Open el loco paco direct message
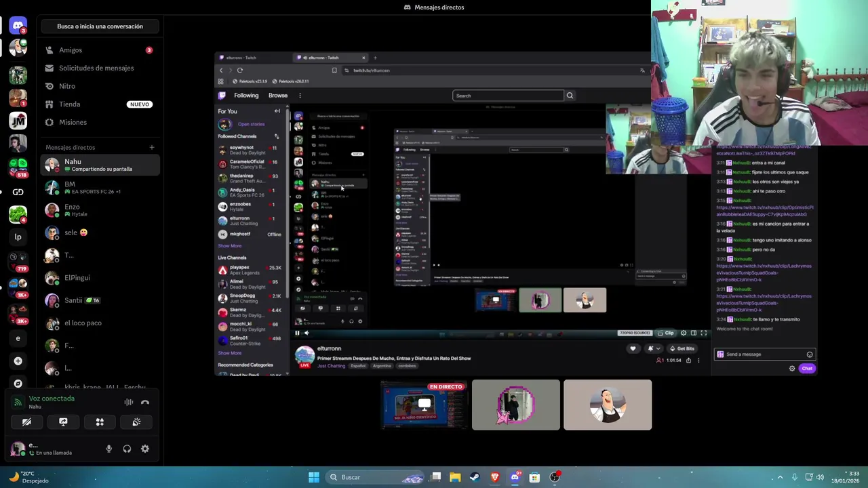 tap(100, 323)
